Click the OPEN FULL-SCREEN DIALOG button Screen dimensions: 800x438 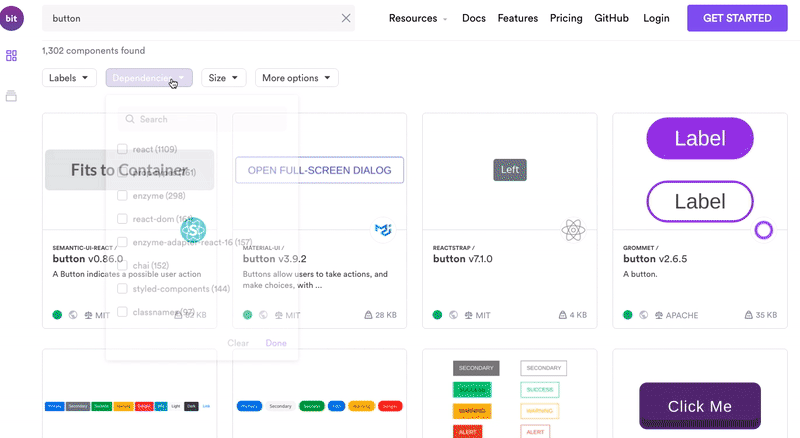pos(319,170)
